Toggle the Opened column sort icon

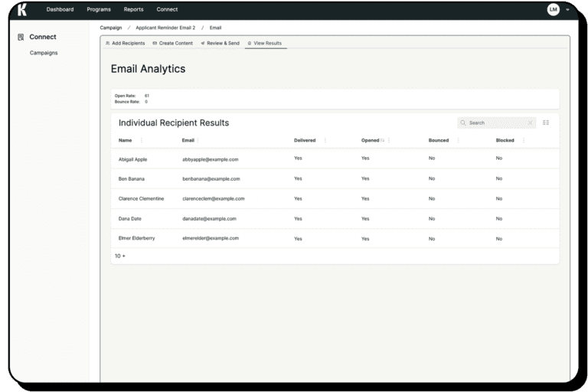[383, 140]
